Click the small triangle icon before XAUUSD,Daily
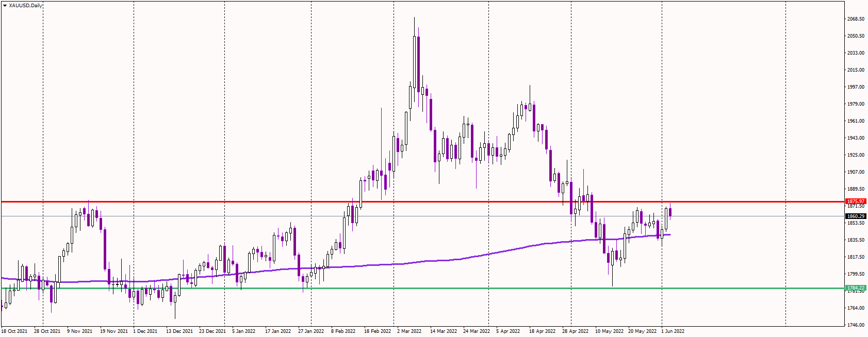This screenshot has height=337, width=868. pos(5,5)
